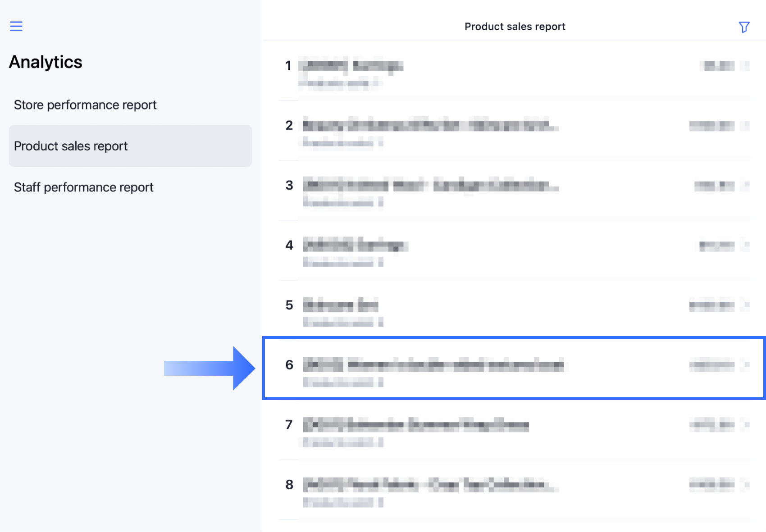Viewport: 766px width, 532px height.
Task: Click the chevron on row 2
Action: [x=746, y=126]
